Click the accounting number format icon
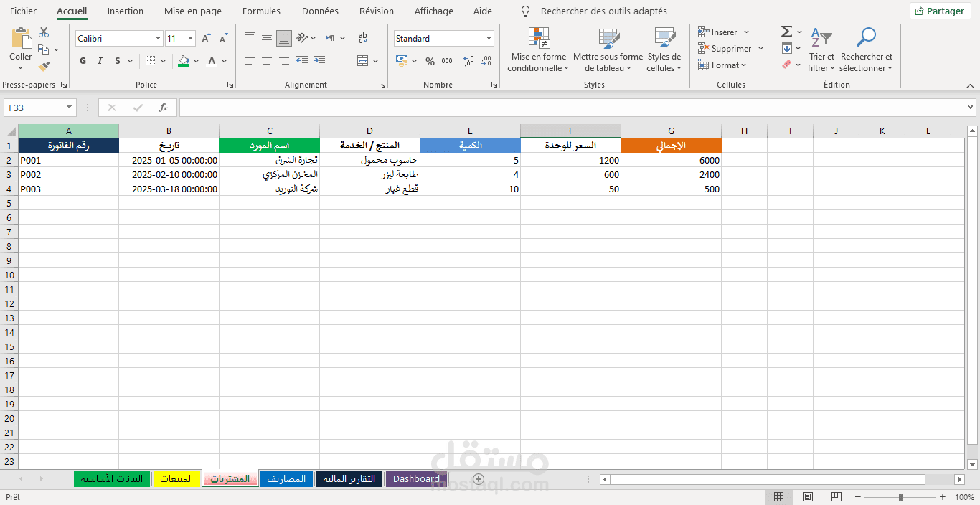The width and height of the screenshot is (980, 505). (402, 61)
